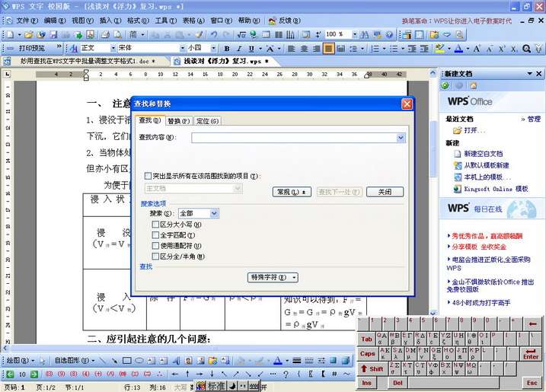Enable the use wildcards checkbox
Viewport: 546px width, 392px height.
tap(155, 246)
